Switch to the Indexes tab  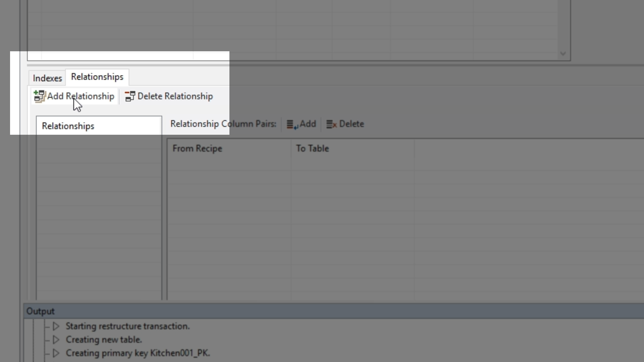(47, 78)
